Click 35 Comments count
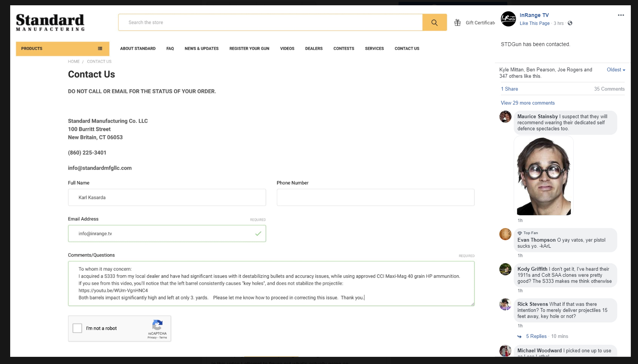This screenshot has width=638, height=364. (x=609, y=89)
